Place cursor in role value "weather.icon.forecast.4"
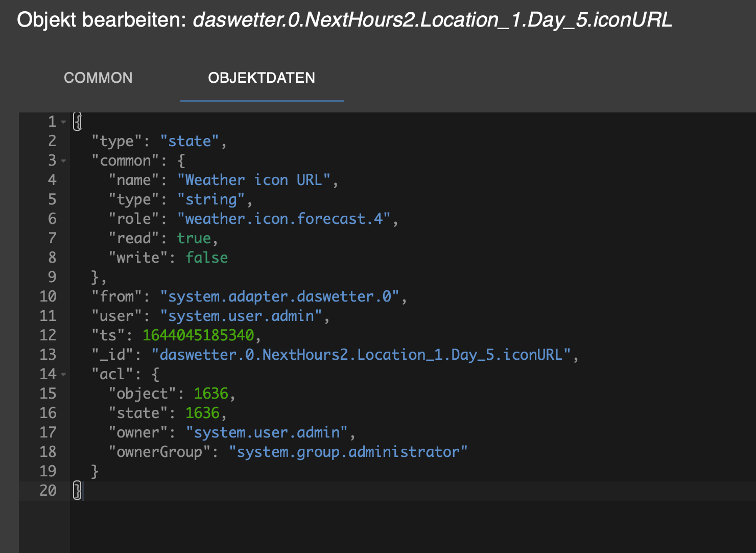This screenshot has height=553, width=756. 283,219
